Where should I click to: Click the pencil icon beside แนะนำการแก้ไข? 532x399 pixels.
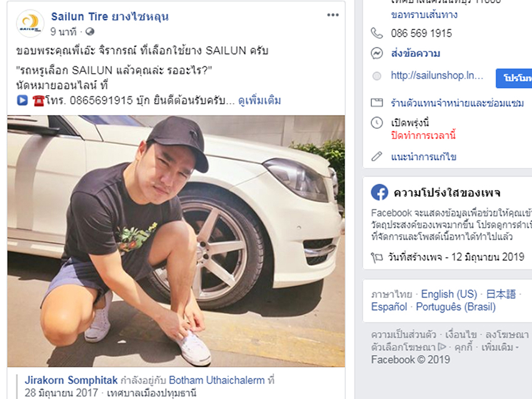click(x=376, y=156)
